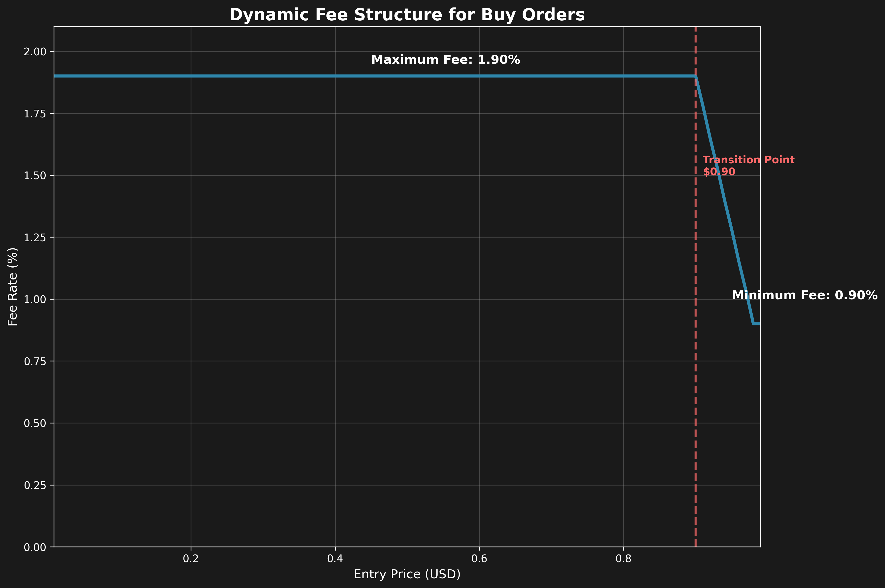The height and width of the screenshot is (588, 885).
Task: Click the chart title text
Action: (x=407, y=15)
